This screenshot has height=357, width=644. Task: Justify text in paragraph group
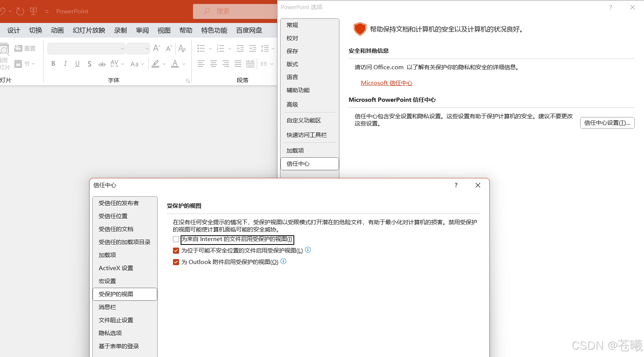point(238,64)
